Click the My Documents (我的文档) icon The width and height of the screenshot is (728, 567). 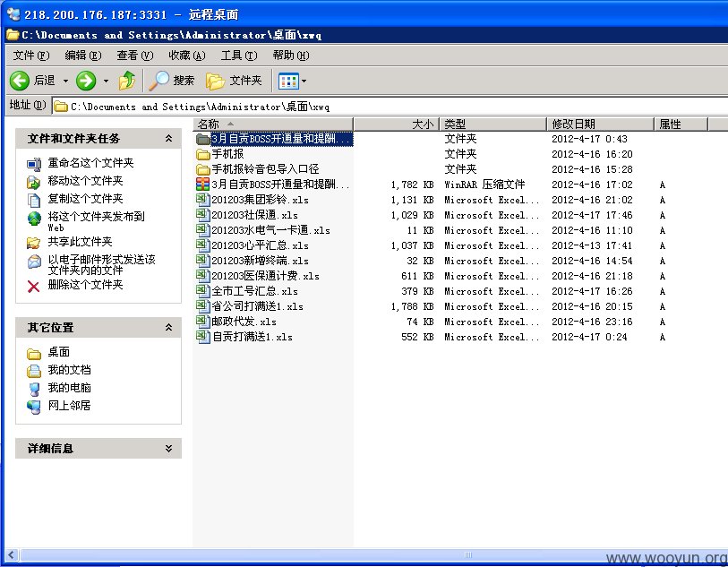(33, 371)
